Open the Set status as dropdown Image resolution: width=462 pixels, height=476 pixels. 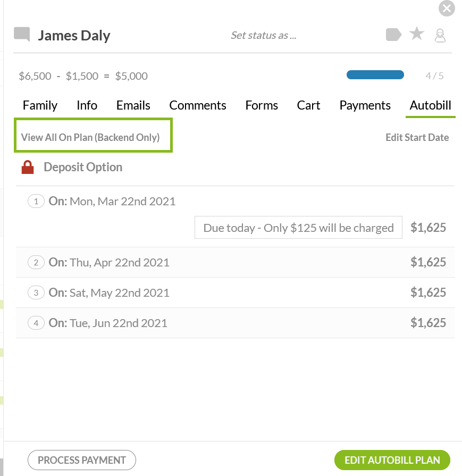pyautogui.click(x=264, y=36)
